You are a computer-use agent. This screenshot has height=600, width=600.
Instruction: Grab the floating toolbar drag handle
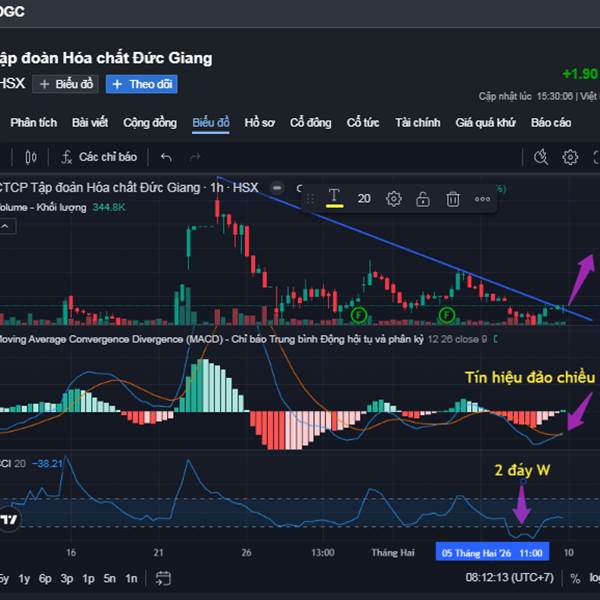tap(310, 199)
